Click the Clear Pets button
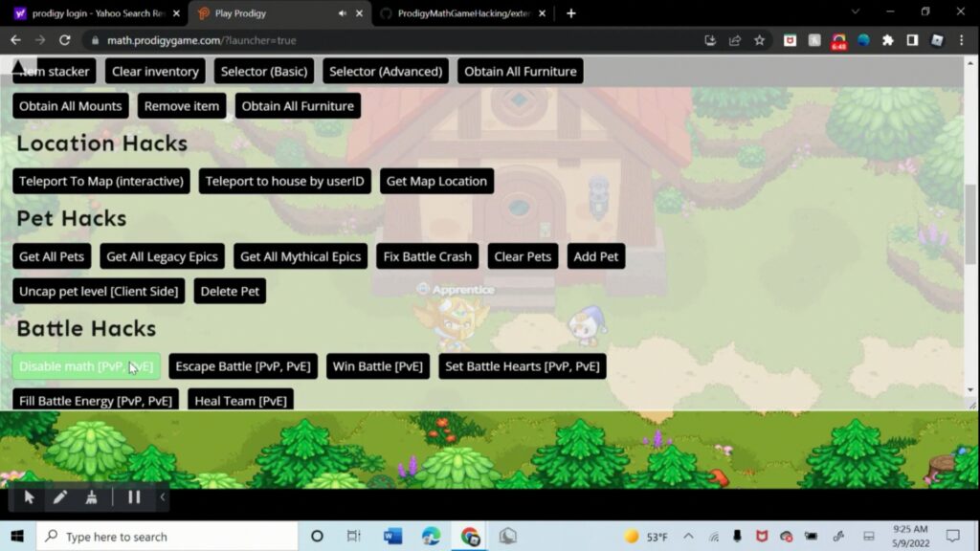Viewport: 980px width, 551px height. pos(523,256)
